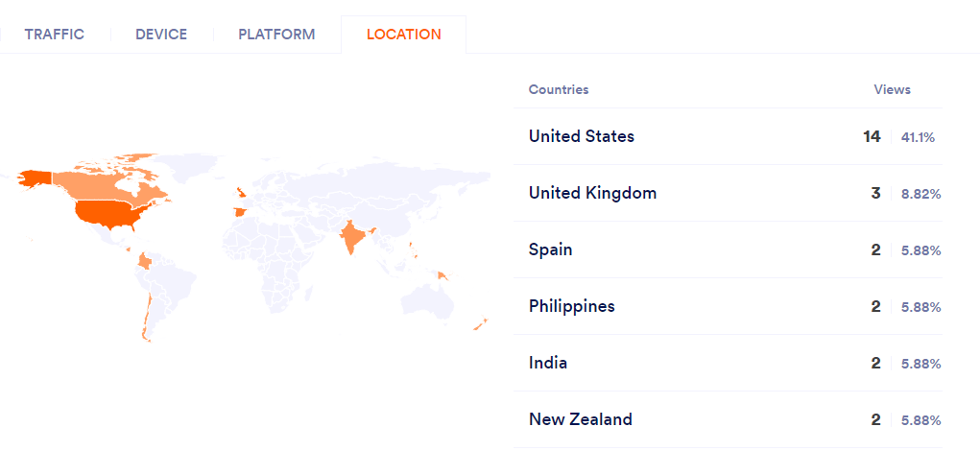980x451 pixels.
Task: Click the 8.82% value for United Kingdom
Action: tap(920, 194)
